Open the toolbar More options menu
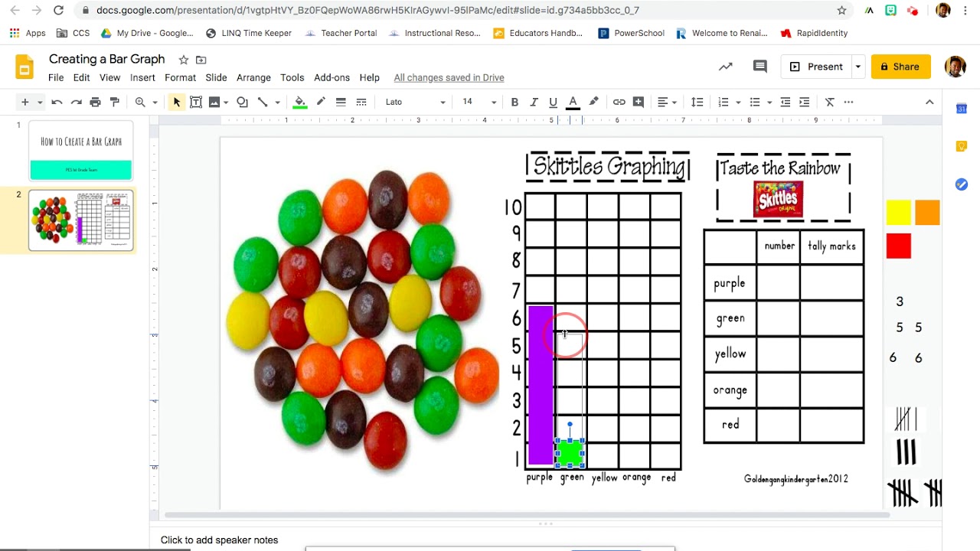 [x=848, y=102]
